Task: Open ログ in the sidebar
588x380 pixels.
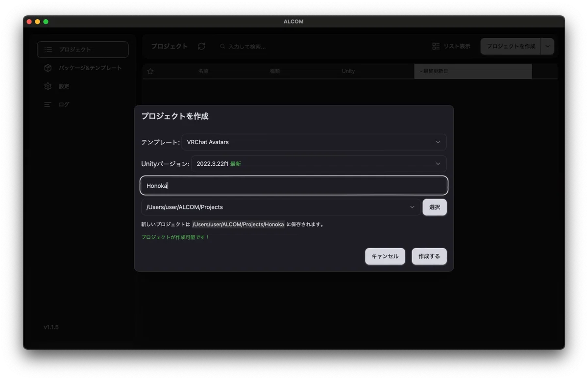Action: [83, 104]
